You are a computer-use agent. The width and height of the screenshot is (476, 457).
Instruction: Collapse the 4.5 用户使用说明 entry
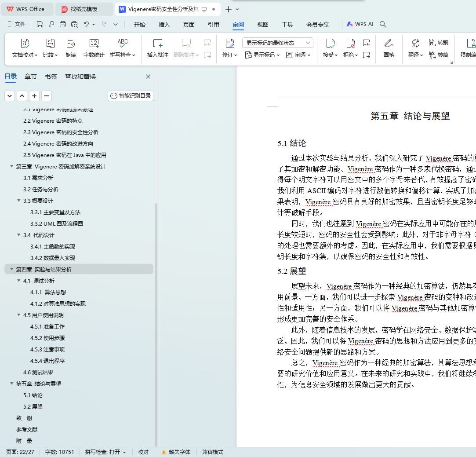point(18,315)
